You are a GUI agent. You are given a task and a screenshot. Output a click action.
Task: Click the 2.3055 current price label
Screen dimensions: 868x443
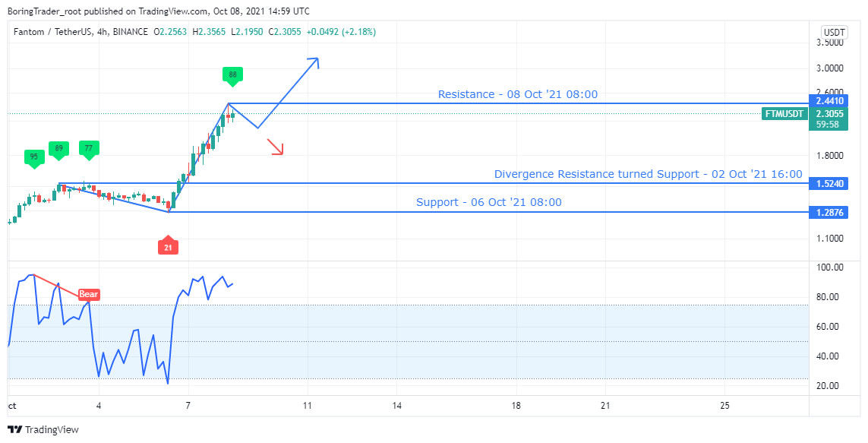pyautogui.click(x=829, y=114)
